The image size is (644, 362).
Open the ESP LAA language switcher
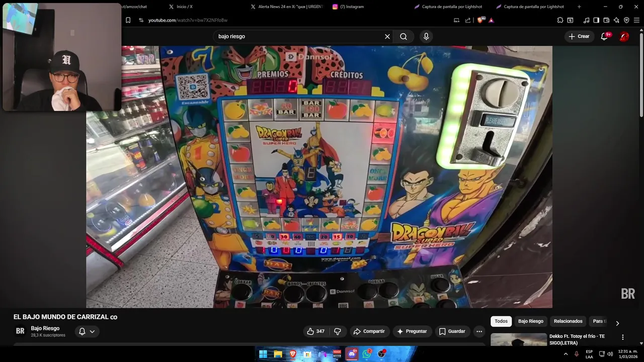tap(589, 354)
